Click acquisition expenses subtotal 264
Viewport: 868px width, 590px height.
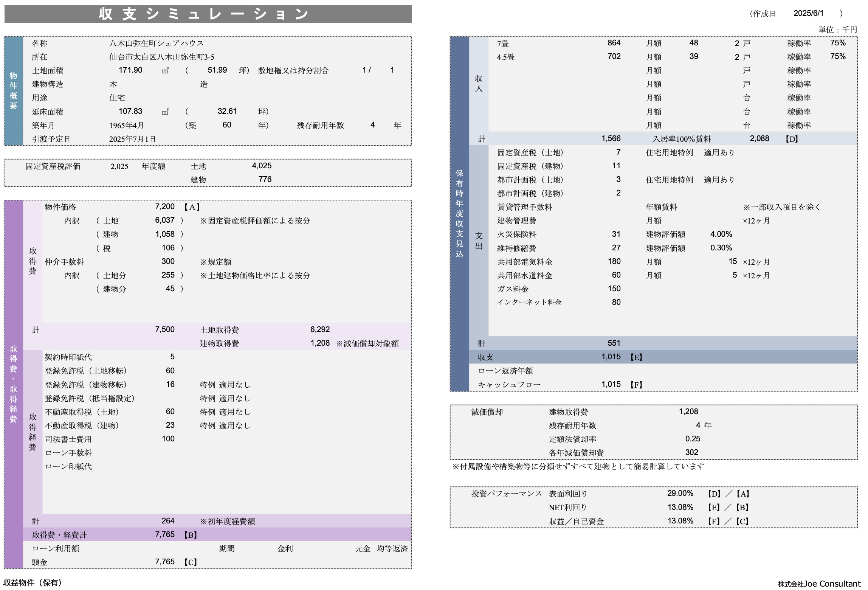click(x=168, y=521)
